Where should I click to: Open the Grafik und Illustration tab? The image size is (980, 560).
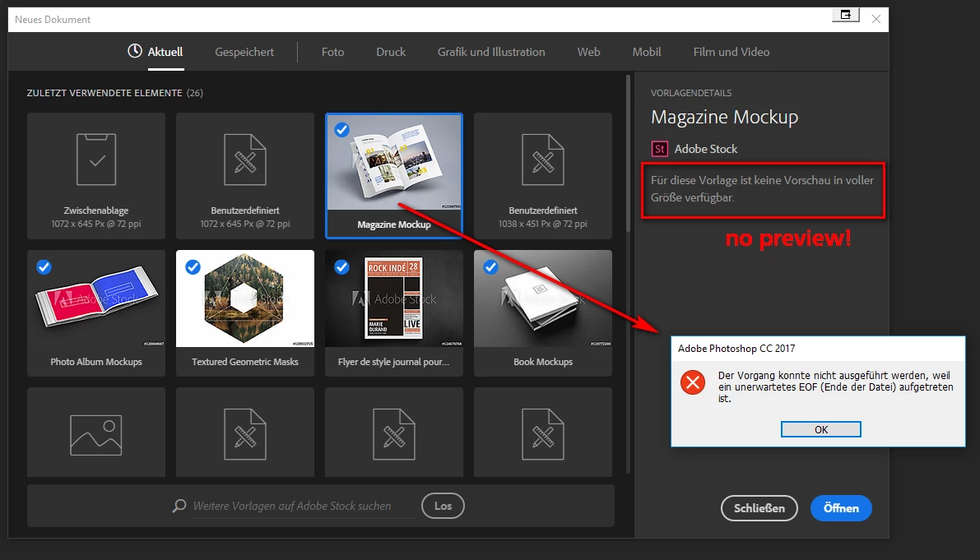click(491, 52)
